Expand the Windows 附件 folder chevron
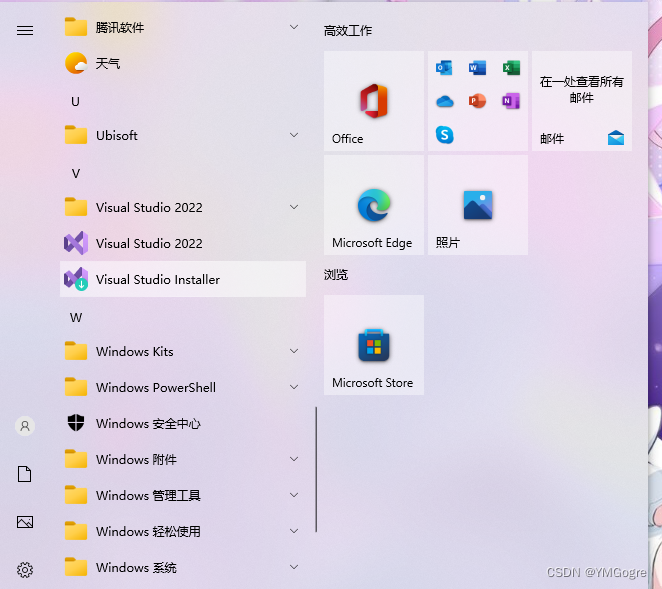The height and width of the screenshot is (589, 662). [x=294, y=459]
